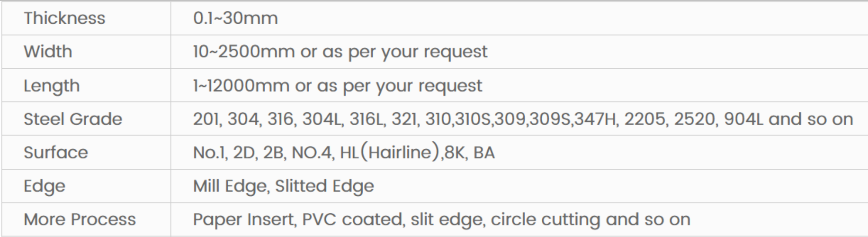Click the Steel Grade label
This screenshot has width=868, height=237.
pos(73,119)
